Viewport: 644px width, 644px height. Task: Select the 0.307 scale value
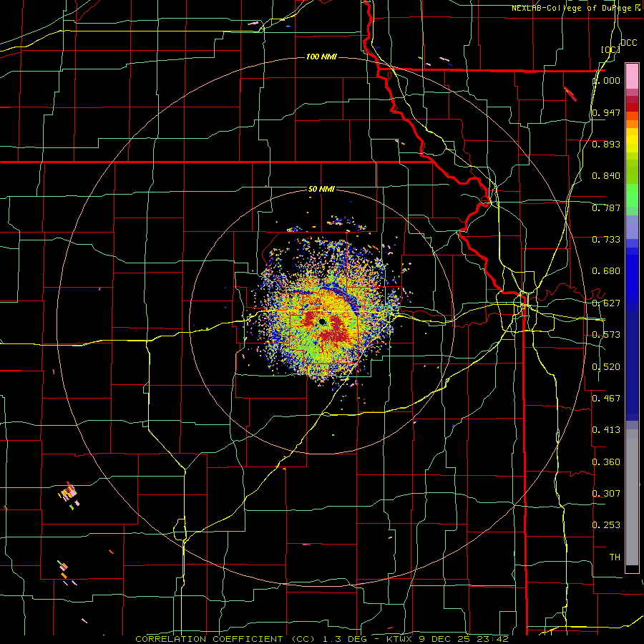tap(606, 493)
